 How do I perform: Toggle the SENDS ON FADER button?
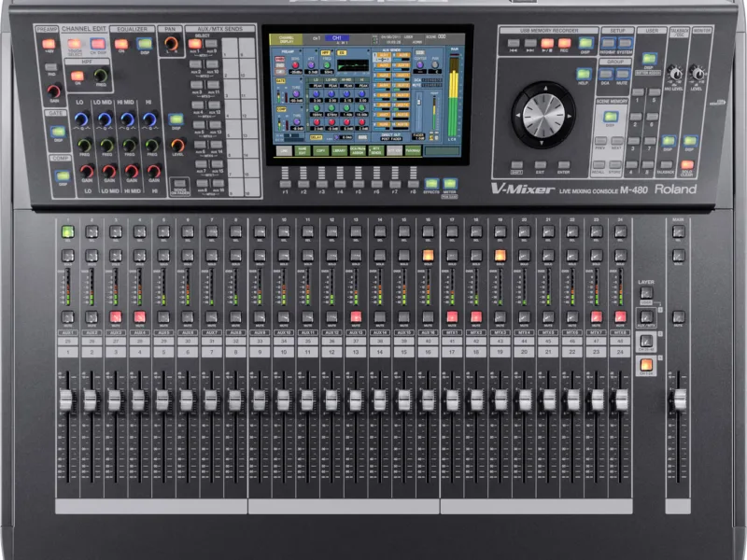coord(179,183)
